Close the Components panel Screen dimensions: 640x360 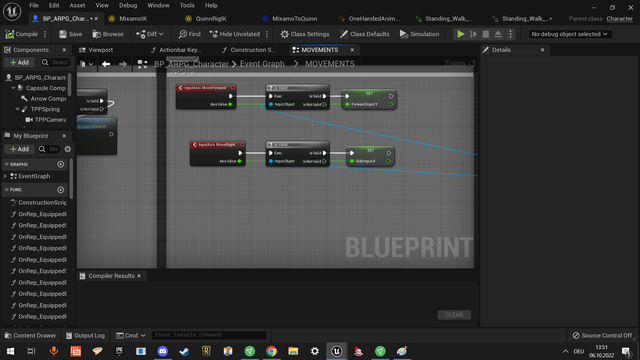(x=64, y=50)
